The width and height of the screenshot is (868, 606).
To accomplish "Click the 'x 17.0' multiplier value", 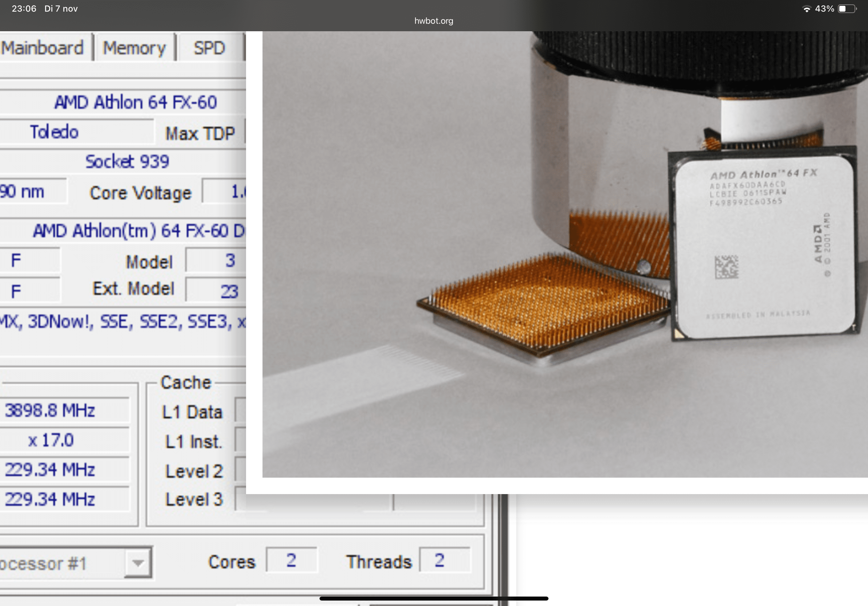I will click(x=51, y=440).
